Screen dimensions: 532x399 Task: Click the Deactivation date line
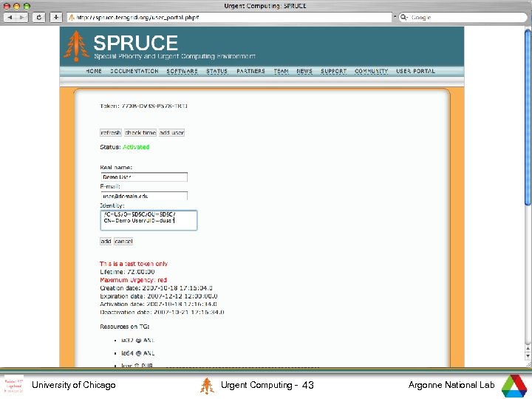[162, 312]
